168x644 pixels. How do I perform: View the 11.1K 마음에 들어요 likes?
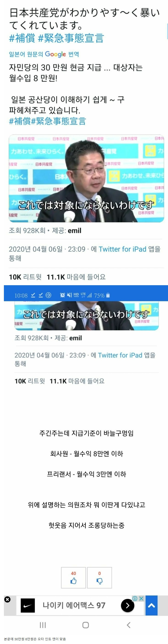[76, 277]
